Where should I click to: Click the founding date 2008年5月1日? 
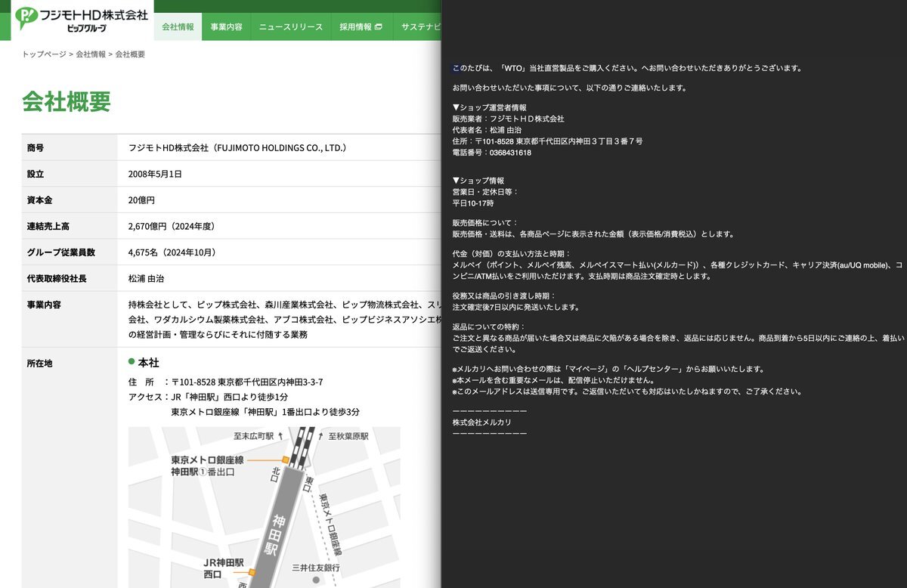point(155,174)
